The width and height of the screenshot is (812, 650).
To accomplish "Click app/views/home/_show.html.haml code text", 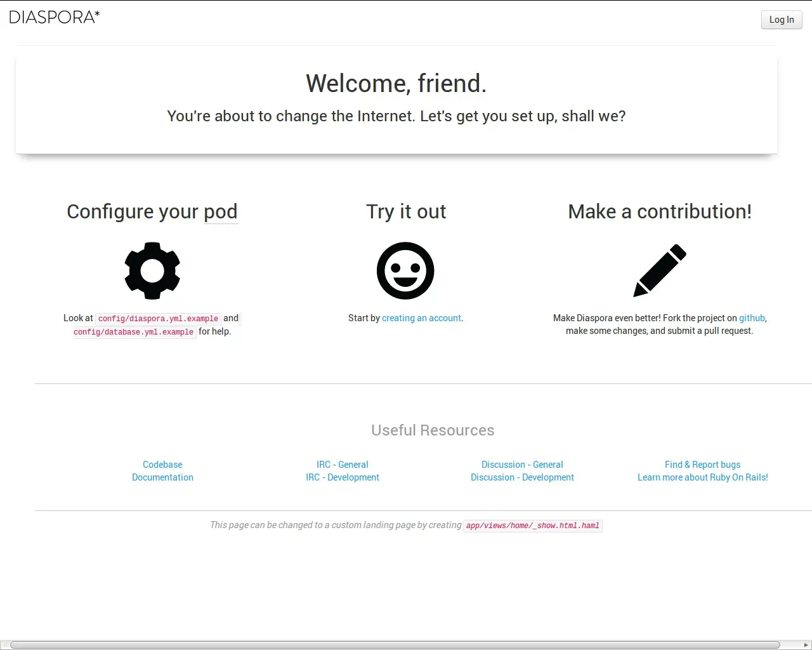I will tap(533, 526).
